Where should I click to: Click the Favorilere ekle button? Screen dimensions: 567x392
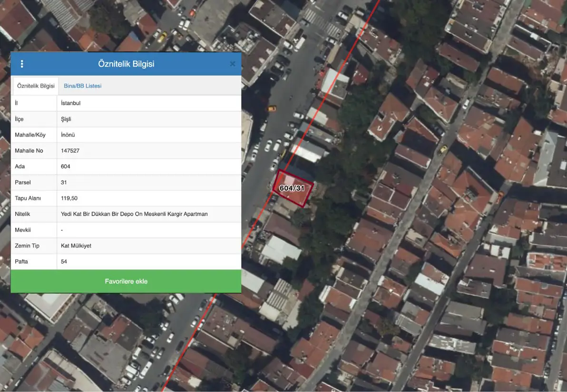pyautogui.click(x=126, y=281)
